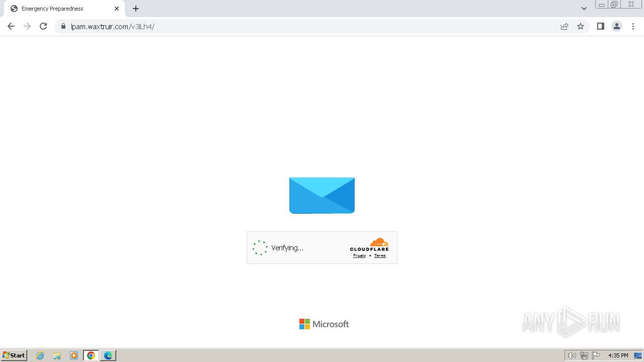Open File Explorer from taskbar
The width and height of the screenshot is (644, 362).
pyautogui.click(x=57, y=355)
